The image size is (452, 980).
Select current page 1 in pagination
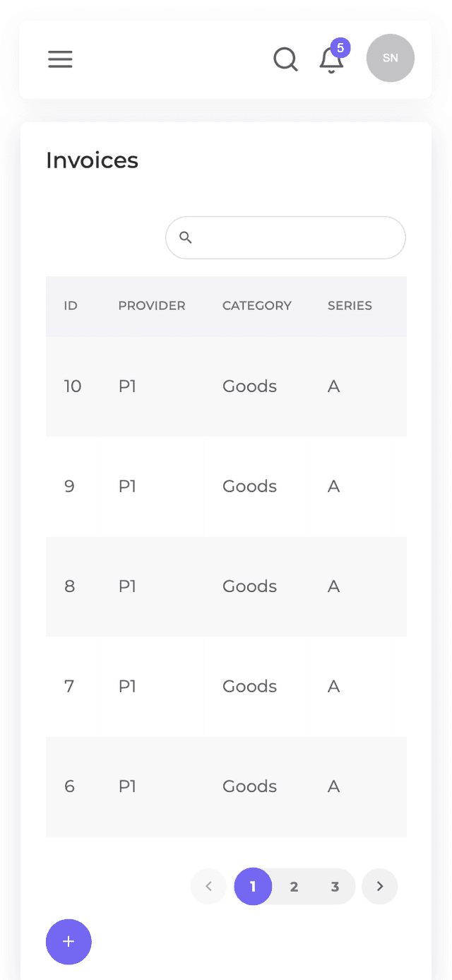click(x=253, y=886)
